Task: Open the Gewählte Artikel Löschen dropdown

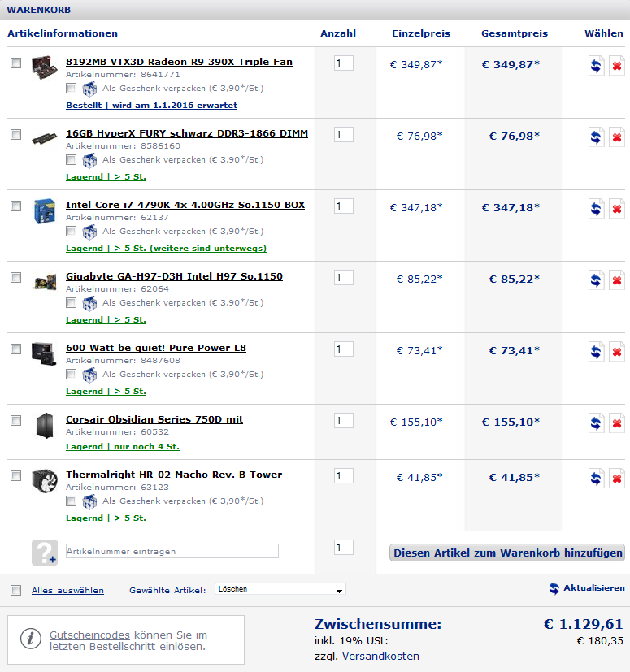Action: click(280, 589)
